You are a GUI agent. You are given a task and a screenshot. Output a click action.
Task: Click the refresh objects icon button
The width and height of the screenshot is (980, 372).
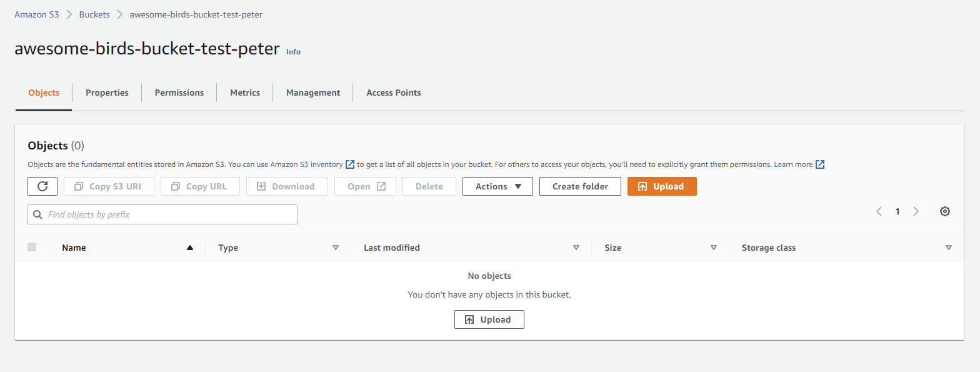click(x=42, y=186)
